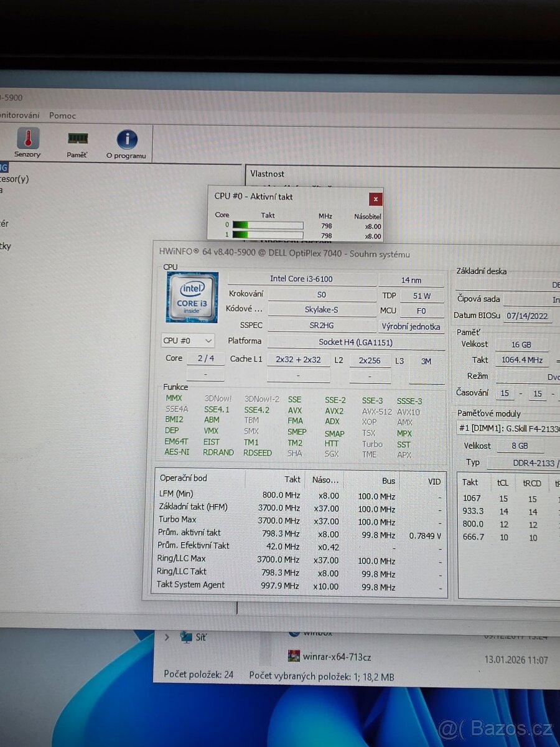
Task: Close the CPU #0 Aktivní takt window
Action: 375,199
